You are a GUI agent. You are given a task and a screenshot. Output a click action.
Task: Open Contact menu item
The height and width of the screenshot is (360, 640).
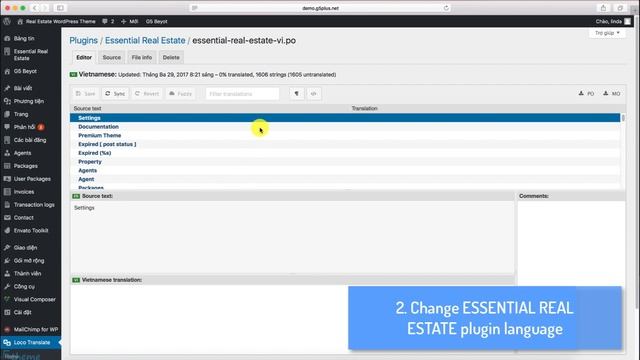click(24, 218)
